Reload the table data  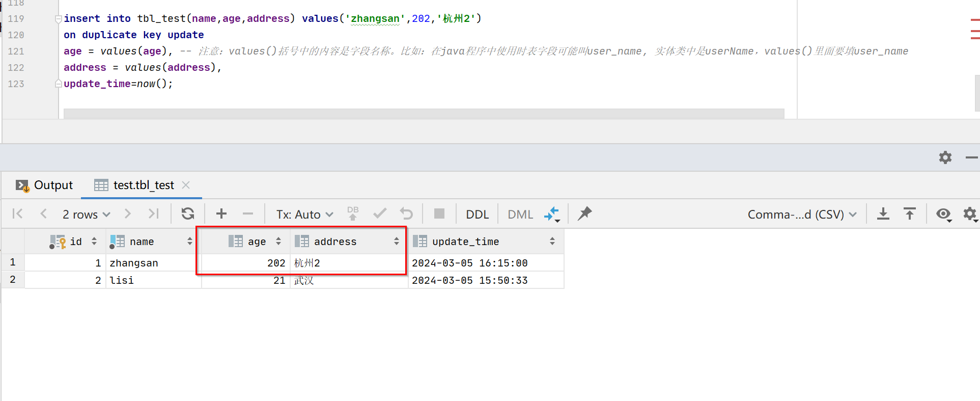pos(188,213)
